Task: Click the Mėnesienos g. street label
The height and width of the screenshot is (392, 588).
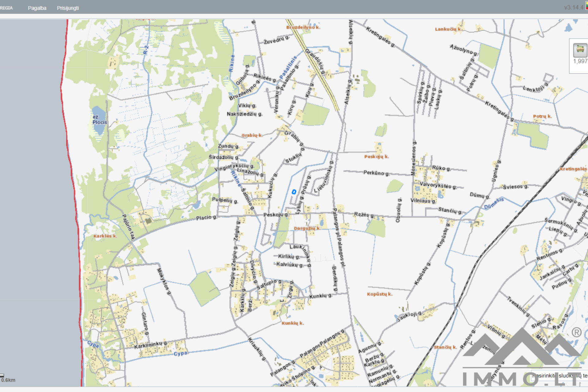Action: click(414, 158)
